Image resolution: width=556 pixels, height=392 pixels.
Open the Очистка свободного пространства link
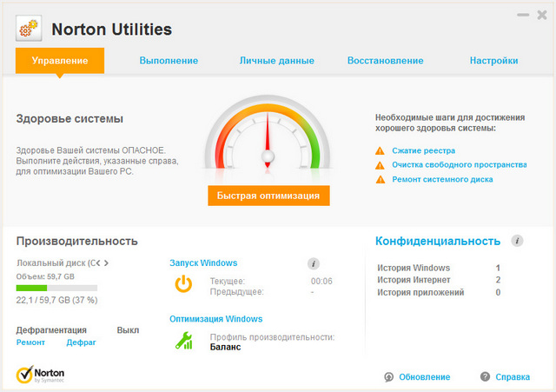click(459, 164)
